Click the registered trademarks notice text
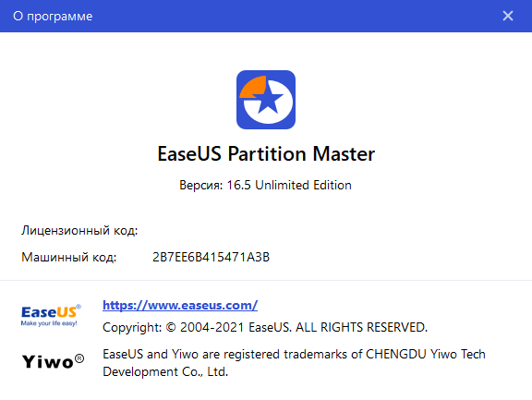The height and width of the screenshot is (400, 532). point(294,363)
